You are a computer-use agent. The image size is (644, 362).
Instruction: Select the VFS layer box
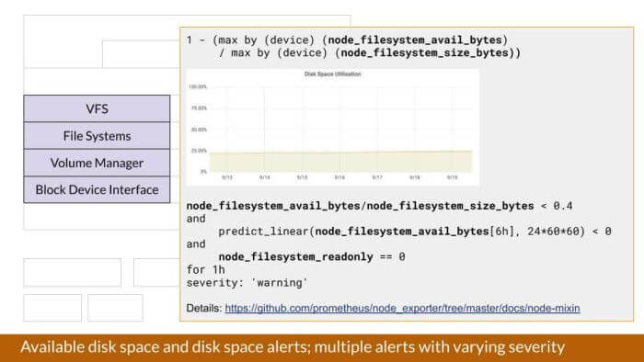coord(97,108)
